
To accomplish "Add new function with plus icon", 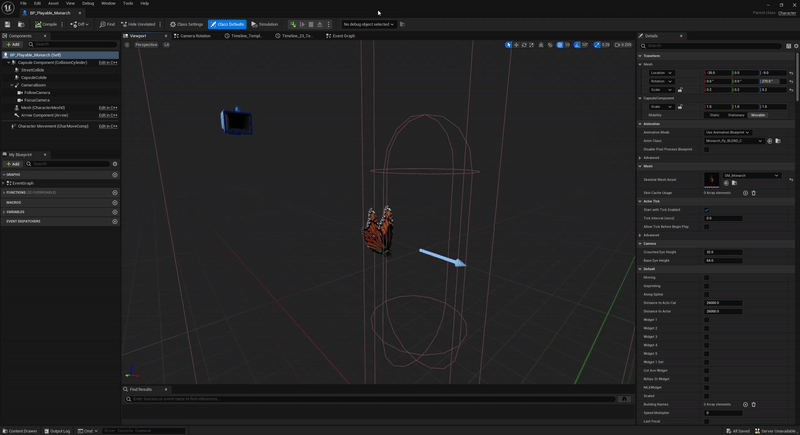I will point(115,193).
